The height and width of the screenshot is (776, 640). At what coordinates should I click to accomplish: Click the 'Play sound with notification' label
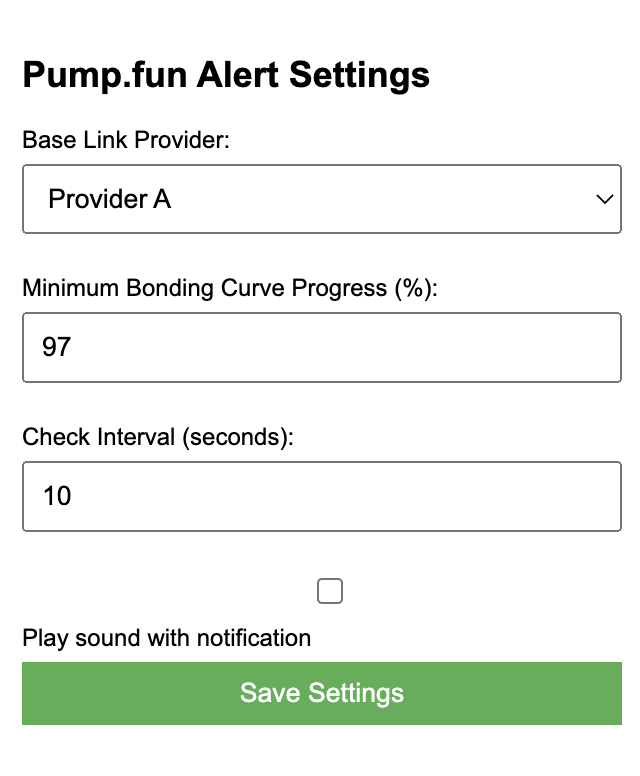point(166,637)
